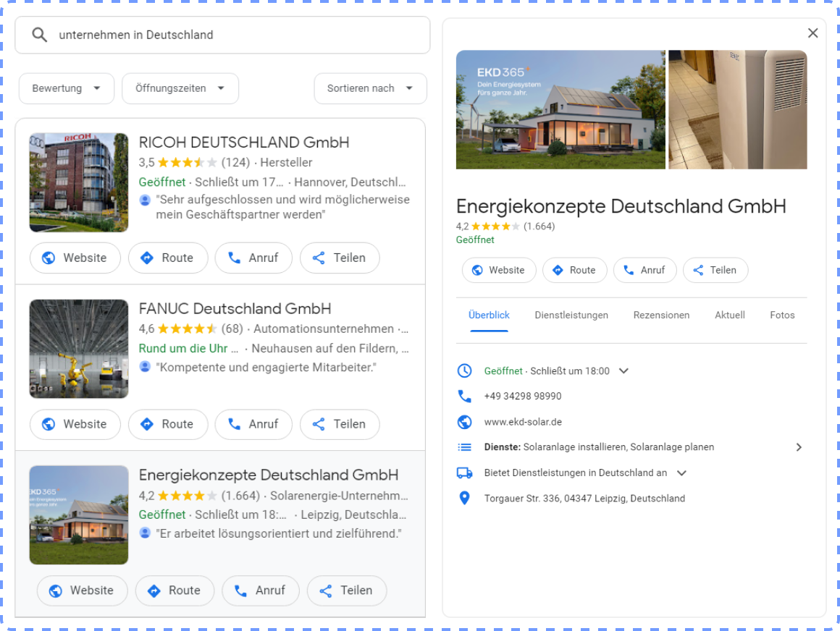Click Website globe icon in details panel
Viewport: 840px width, 631px height.
coord(477,270)
